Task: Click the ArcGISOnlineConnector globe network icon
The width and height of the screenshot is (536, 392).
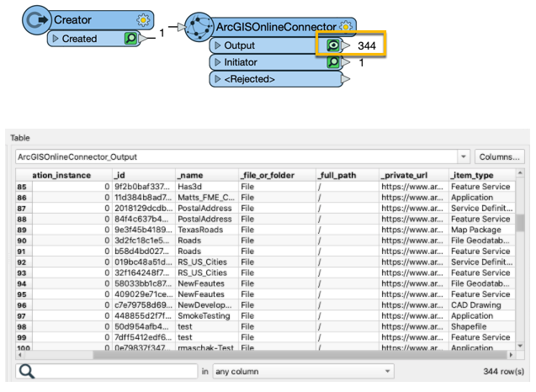Action: (x=199, y=27)
